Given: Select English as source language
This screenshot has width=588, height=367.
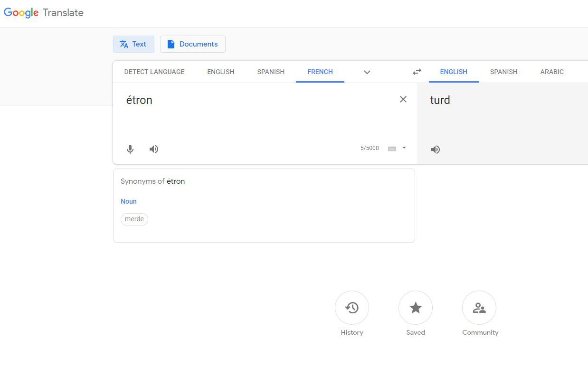Looking at the screenshot, I should point(221,72).
